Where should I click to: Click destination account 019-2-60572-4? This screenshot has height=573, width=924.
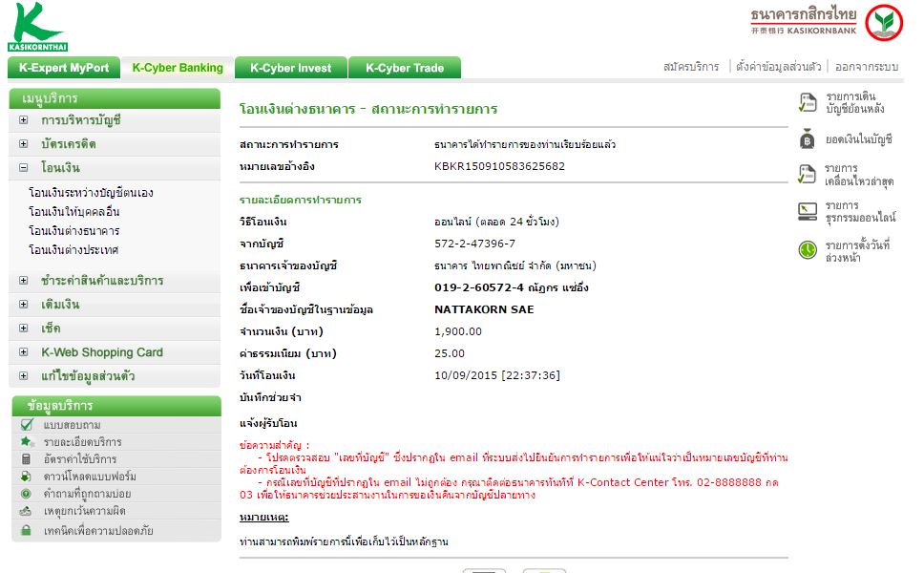tap(479, 287)
